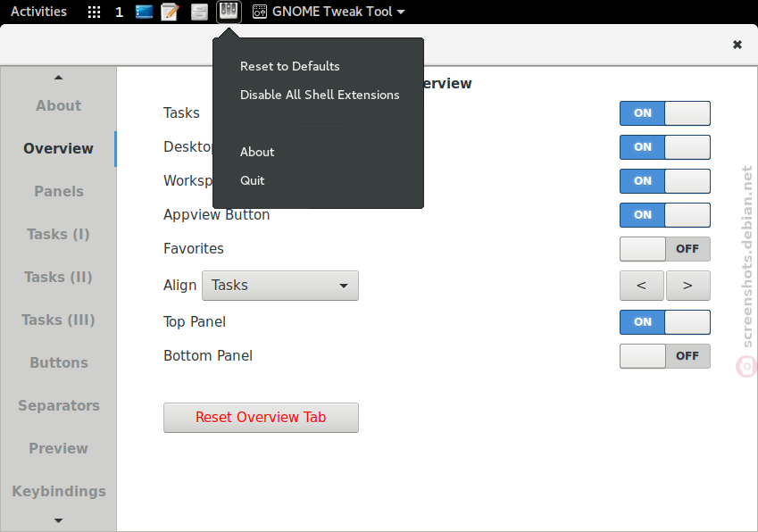This screenshot has height=532, width=758.
Task: Click the sidebar up arrow
Action: [59, 78]
